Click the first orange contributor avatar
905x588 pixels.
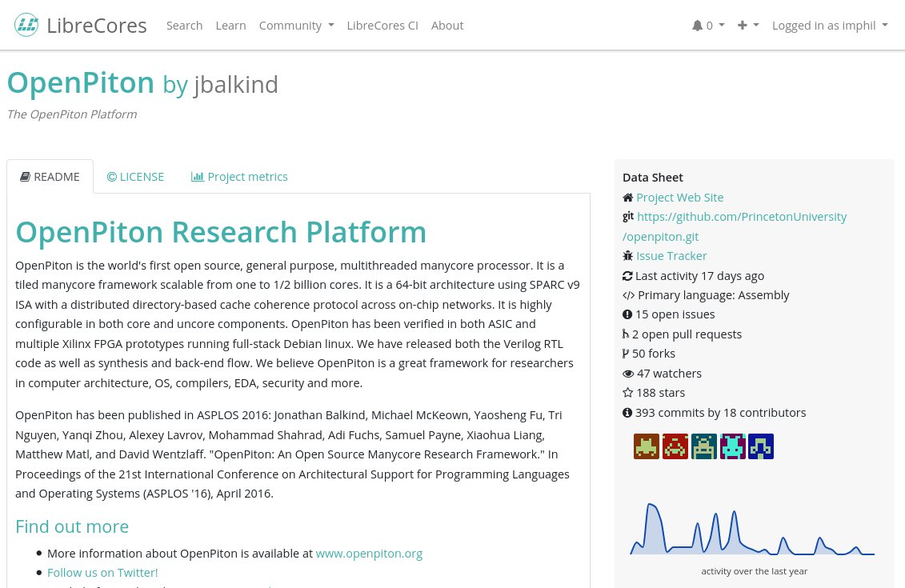pos(647,446)
